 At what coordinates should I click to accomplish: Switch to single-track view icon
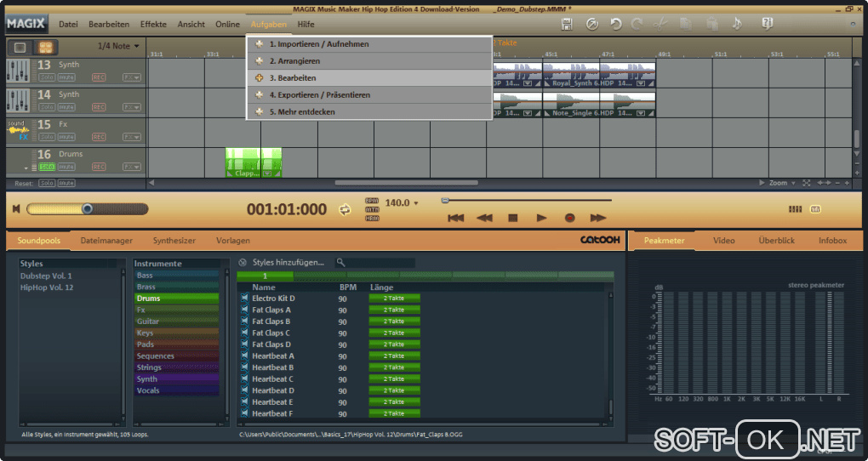click(20, 48)
